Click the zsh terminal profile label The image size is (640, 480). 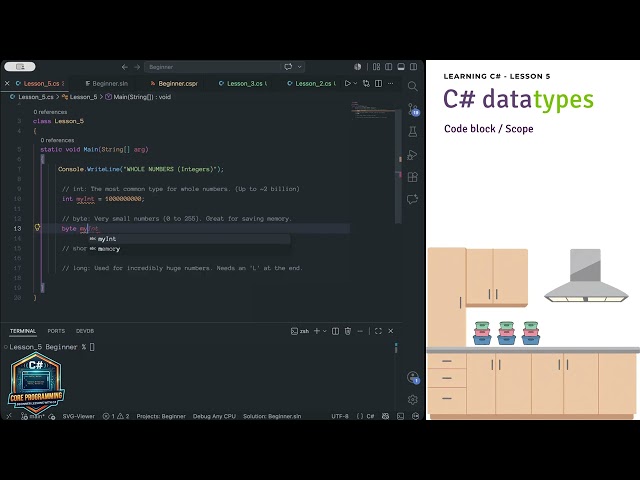pyautogui.click(x=300, y=331)
